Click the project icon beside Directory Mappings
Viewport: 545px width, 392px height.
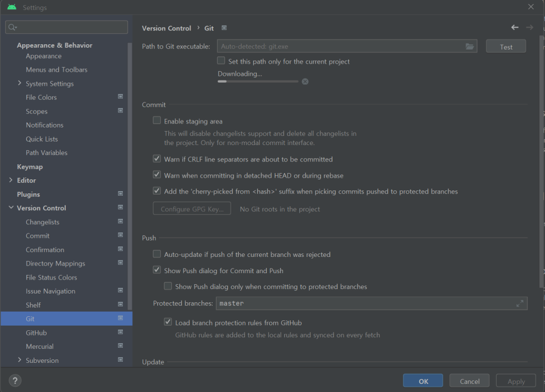(121, 263)
